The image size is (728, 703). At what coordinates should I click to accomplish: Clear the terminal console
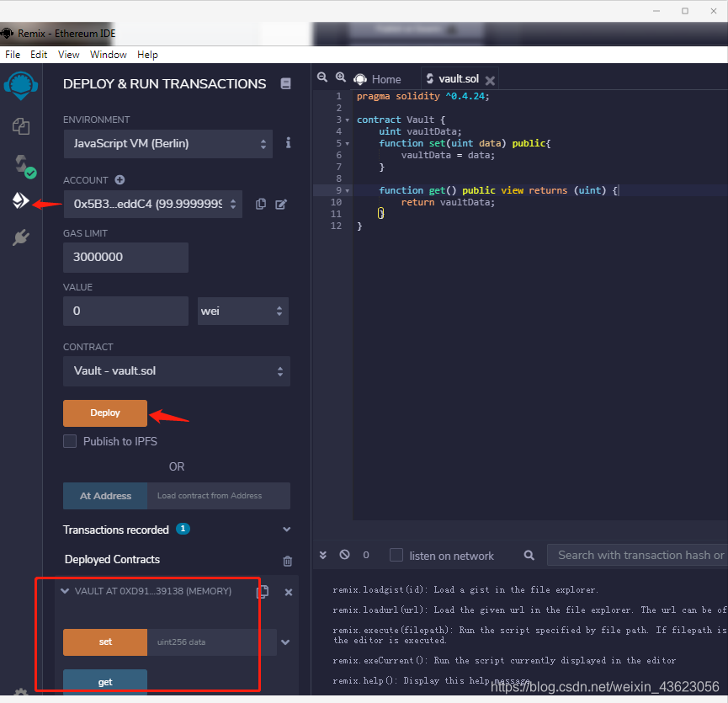tap(344, 555)
